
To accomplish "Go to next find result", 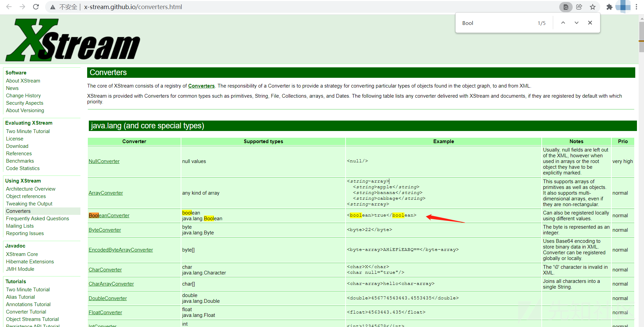I will [x=576, y=23].
